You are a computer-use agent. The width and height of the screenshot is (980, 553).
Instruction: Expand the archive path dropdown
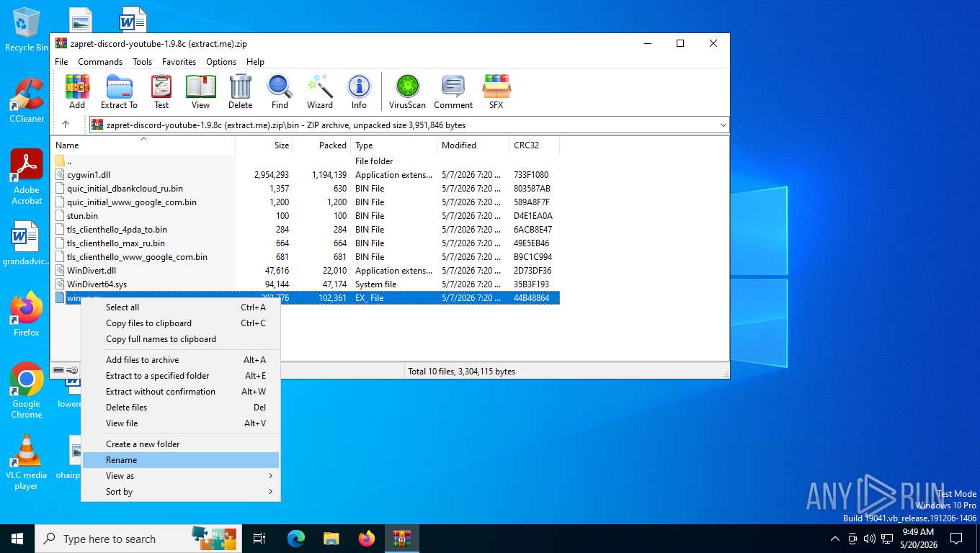click(x=723, y=125)
